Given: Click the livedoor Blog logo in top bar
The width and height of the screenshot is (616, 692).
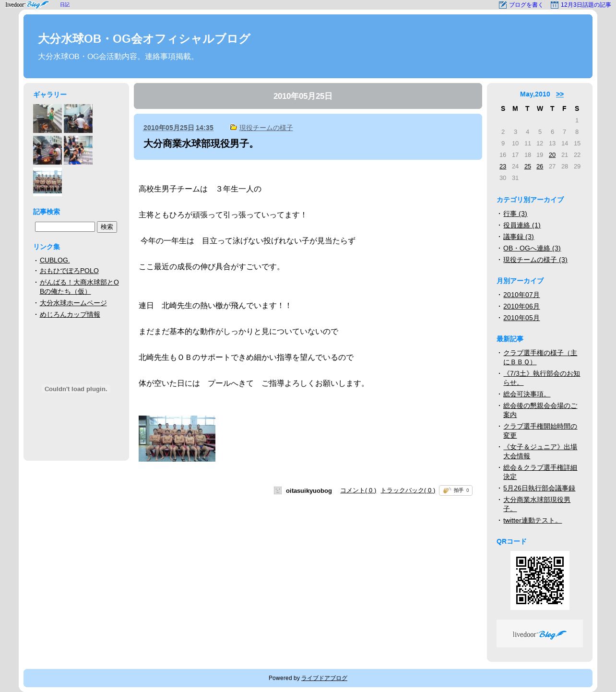Looking at the screenshot, I should [x=27, y=5].
